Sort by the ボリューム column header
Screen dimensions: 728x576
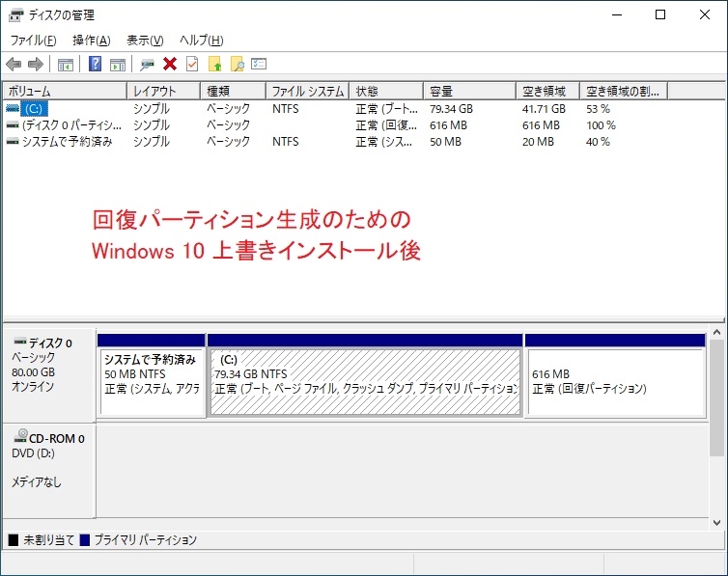(x=65, y=91)
